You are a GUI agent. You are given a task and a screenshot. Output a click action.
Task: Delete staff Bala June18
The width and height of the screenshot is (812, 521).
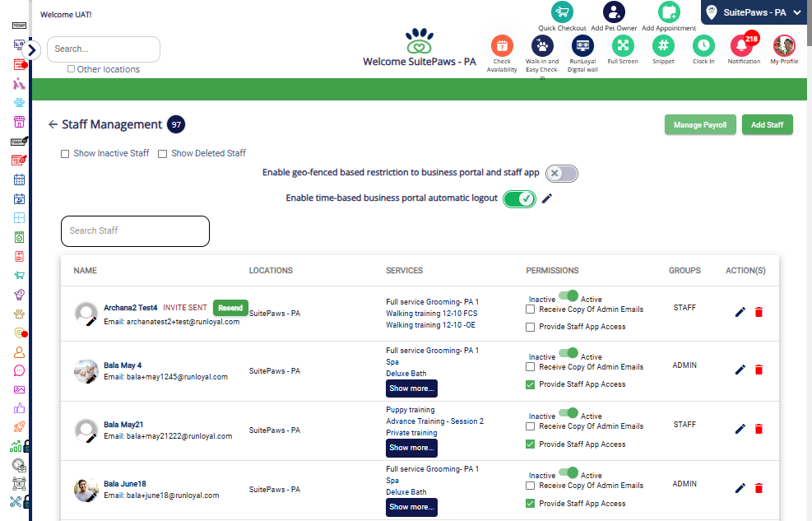(759, 488)
